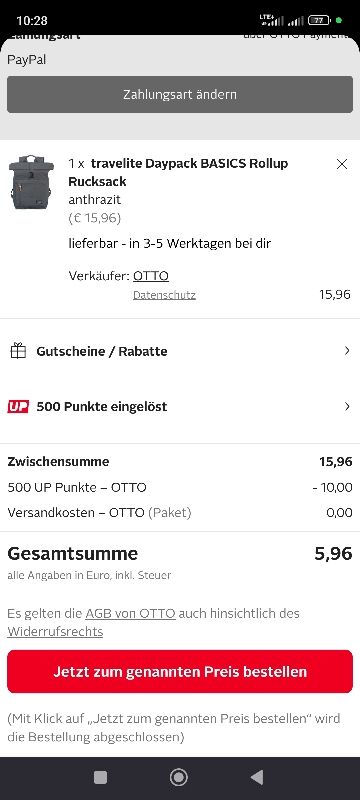Open the OTTO seller link

click(x=151, y=276)
